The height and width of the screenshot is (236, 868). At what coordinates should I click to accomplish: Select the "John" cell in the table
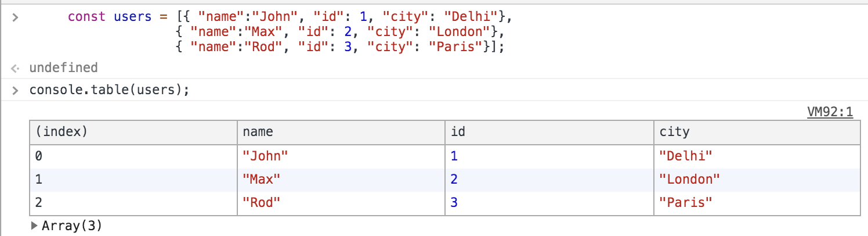tap(341, 156)
